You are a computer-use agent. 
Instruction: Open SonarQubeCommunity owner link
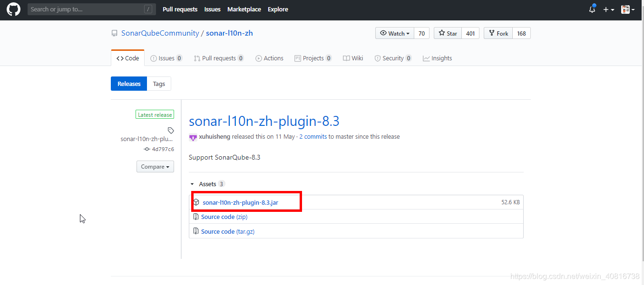160,33
